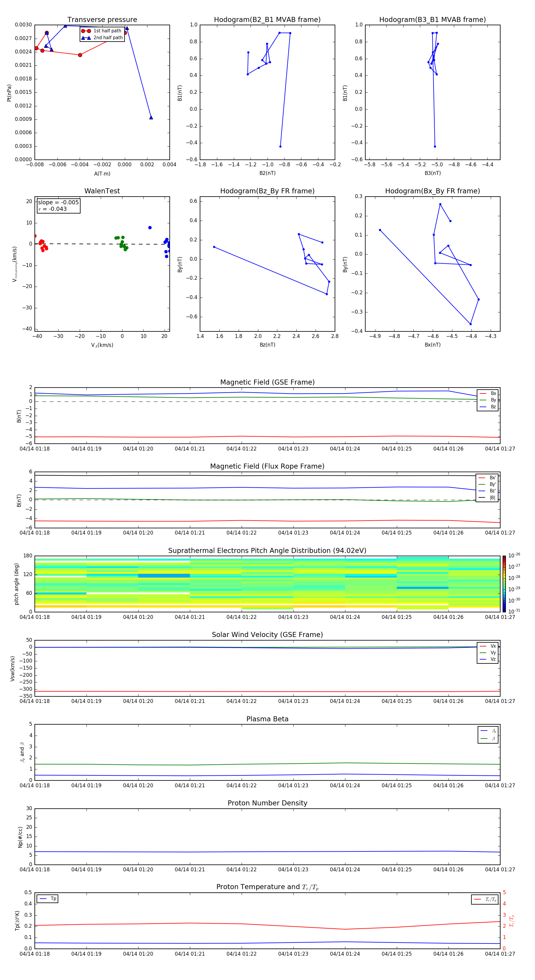This screenshot has width=535, height=980.
Task: Select '1st half path' legend entry
Action: click(101, 31)
